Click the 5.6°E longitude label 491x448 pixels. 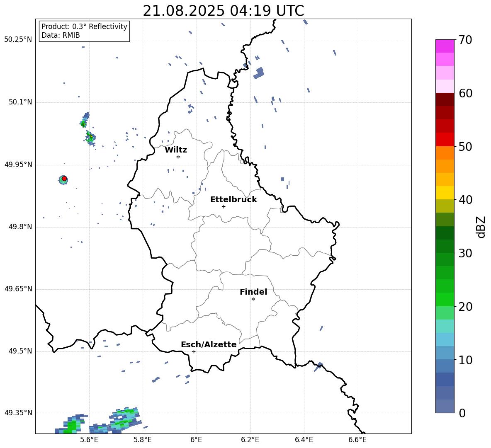89,440
